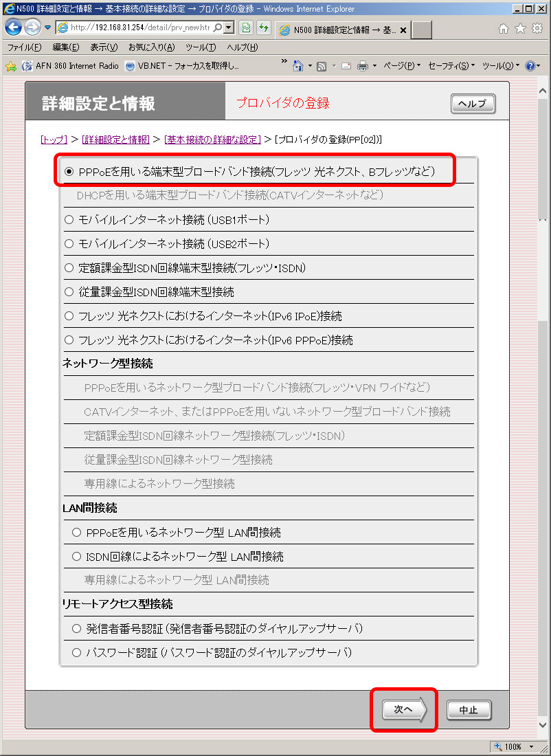551x756 pixels.
Task: Click the ネットワーク型接続 section heading
Action: click(x=107, y=364)
